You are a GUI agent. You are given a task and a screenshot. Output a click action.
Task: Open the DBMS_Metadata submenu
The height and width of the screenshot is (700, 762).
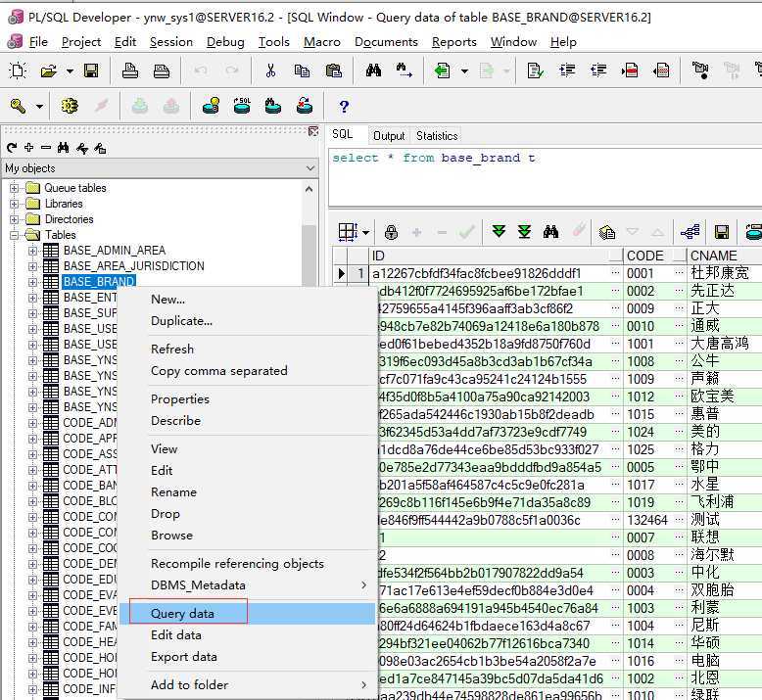248,584
